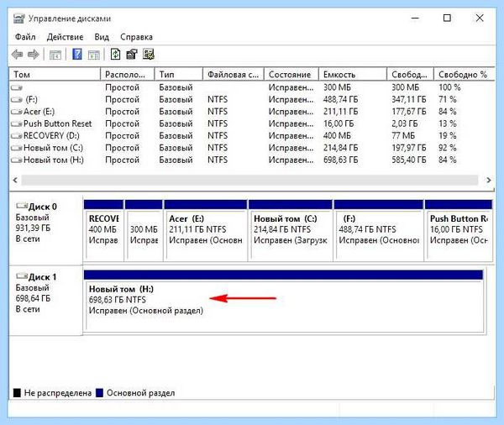The image size is (504, 425).
Task: Open the Файл menu
Action: pos(25,37)
